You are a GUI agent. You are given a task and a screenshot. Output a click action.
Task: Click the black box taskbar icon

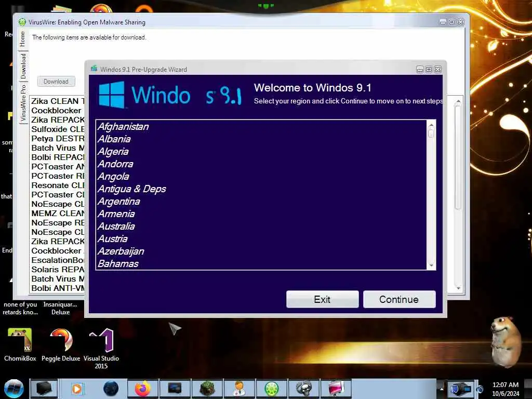pyautogui.click(x=44, y=389)
